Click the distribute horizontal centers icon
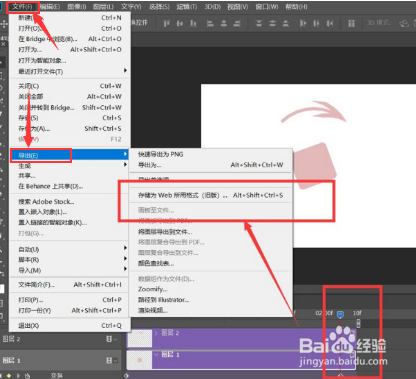Screen dimensions: 416x379 (x=316, y=23)
